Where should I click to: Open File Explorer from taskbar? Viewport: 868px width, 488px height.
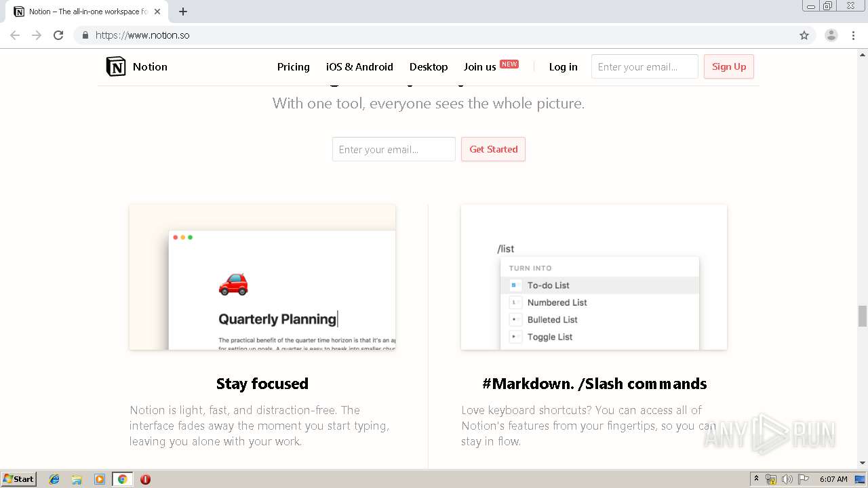(x=77, y=479)
